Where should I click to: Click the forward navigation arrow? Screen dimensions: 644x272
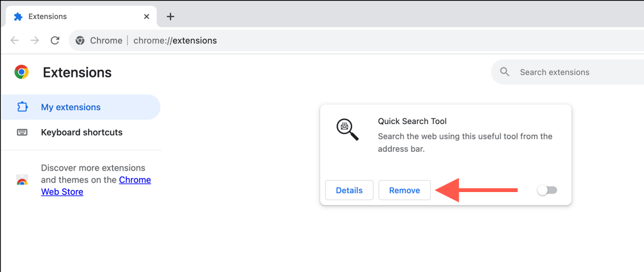(35, 40)
